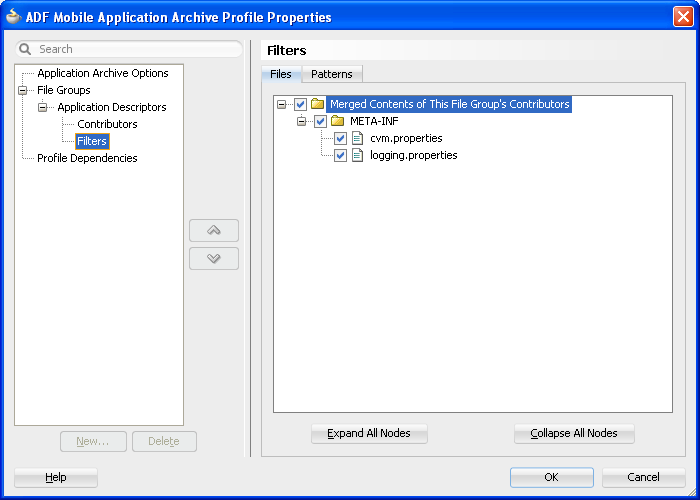Select Application Archive Options in tree
Screen dimensions: 700x500
pos(103,73)
